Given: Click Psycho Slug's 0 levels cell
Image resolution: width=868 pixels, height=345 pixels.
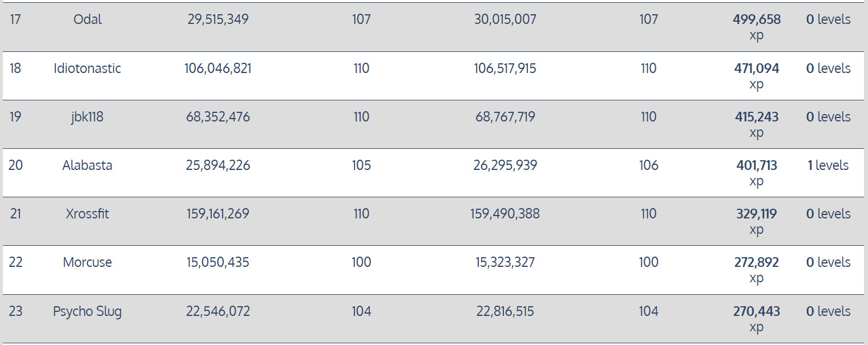Looking at the screenshot, I should tap(827, 311).
